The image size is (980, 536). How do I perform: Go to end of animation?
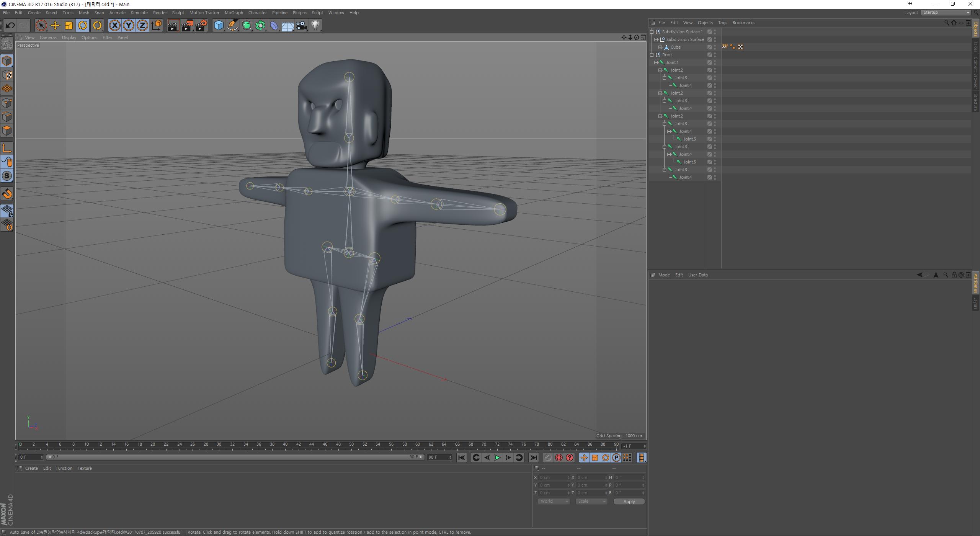(533, 458)
